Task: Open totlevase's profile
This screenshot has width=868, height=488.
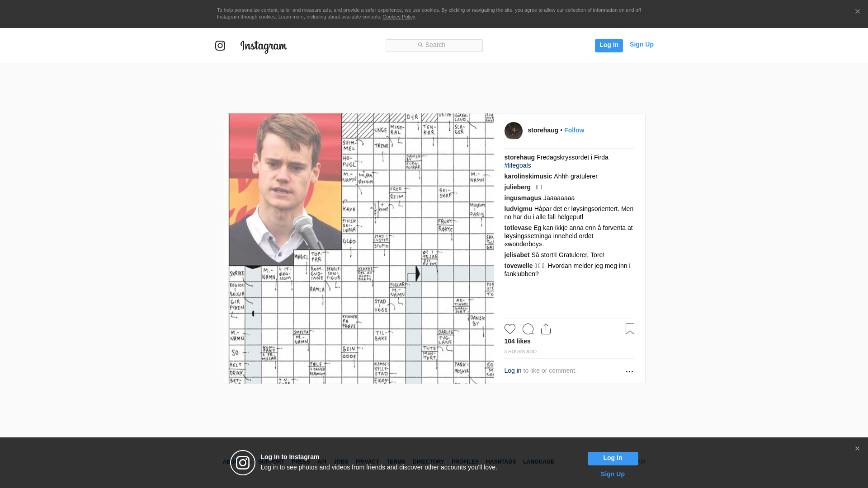Action: [x=518, y=228]
